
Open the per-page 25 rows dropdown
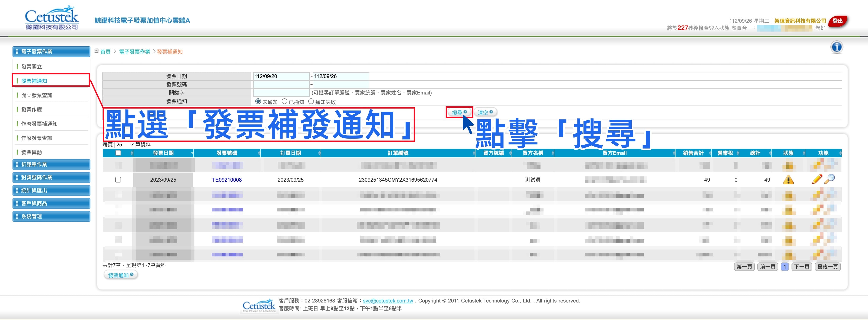125,145
